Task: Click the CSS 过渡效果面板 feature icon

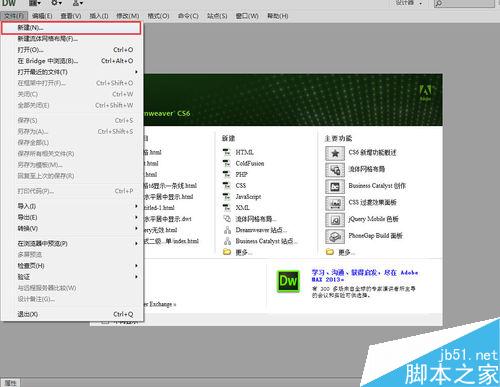Action: tap(335, 203)
